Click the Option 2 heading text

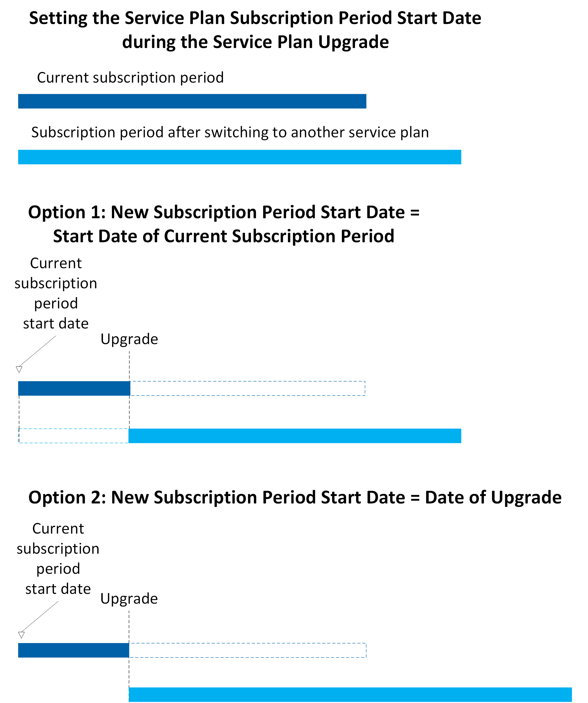pyautogui.click(x=295, y=497)
